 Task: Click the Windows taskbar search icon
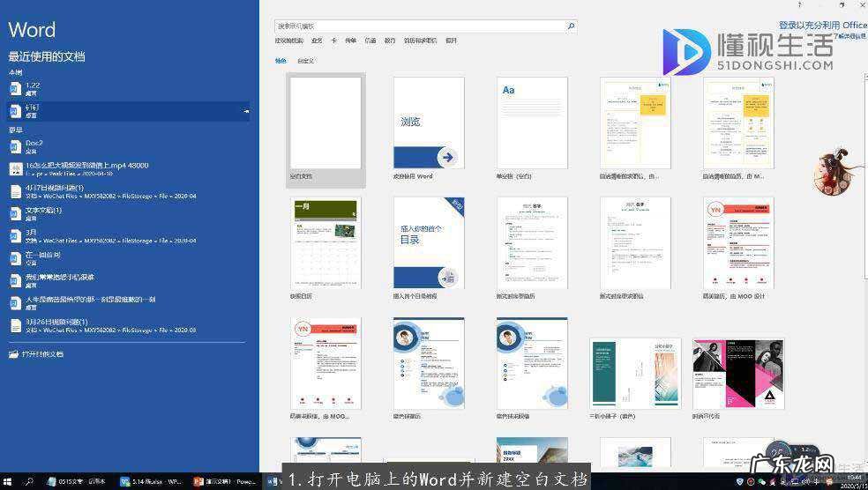point(29,482)
